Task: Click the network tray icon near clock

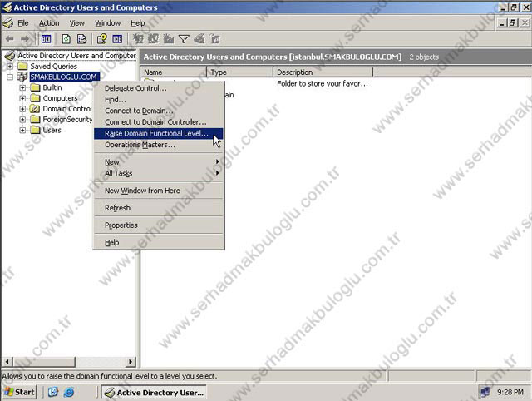Action: click(485, 392)
